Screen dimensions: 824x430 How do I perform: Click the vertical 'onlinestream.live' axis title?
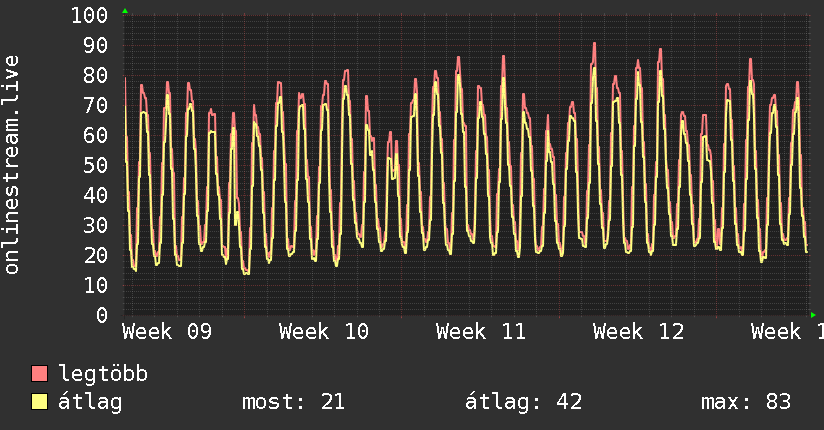point(11,165)
